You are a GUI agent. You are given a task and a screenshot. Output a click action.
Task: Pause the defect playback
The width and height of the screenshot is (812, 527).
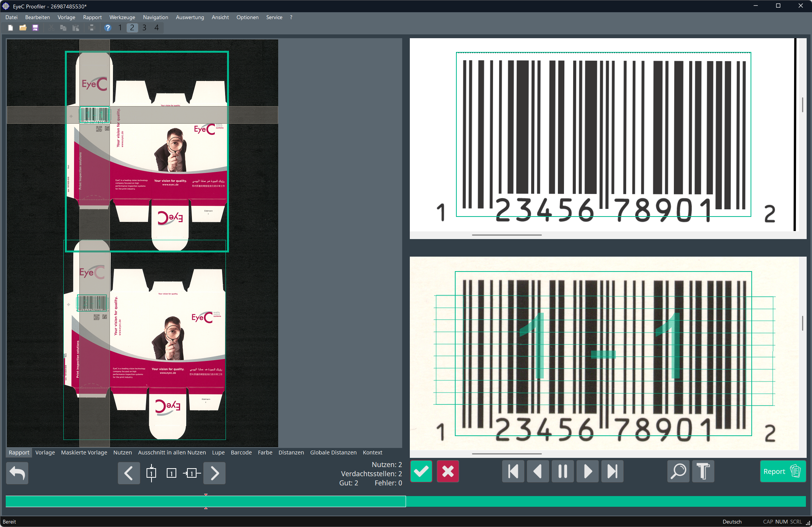[x=563, y=472]
